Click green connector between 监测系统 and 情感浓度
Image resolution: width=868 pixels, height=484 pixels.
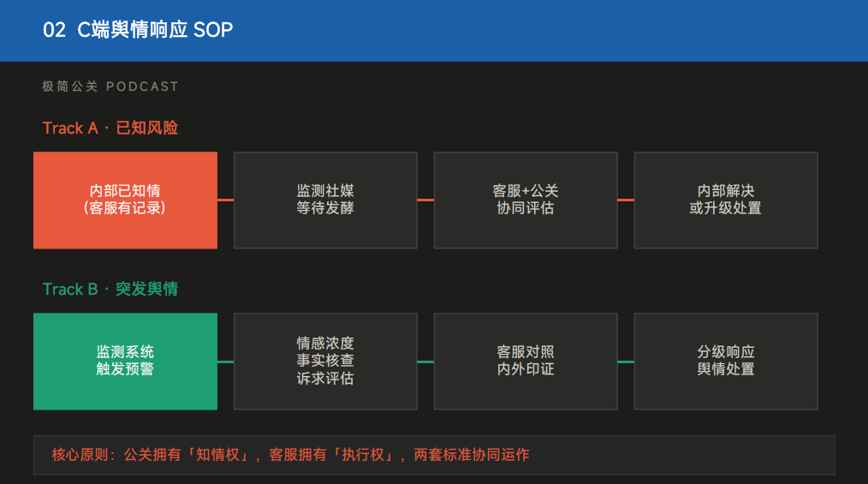(225, 362)
